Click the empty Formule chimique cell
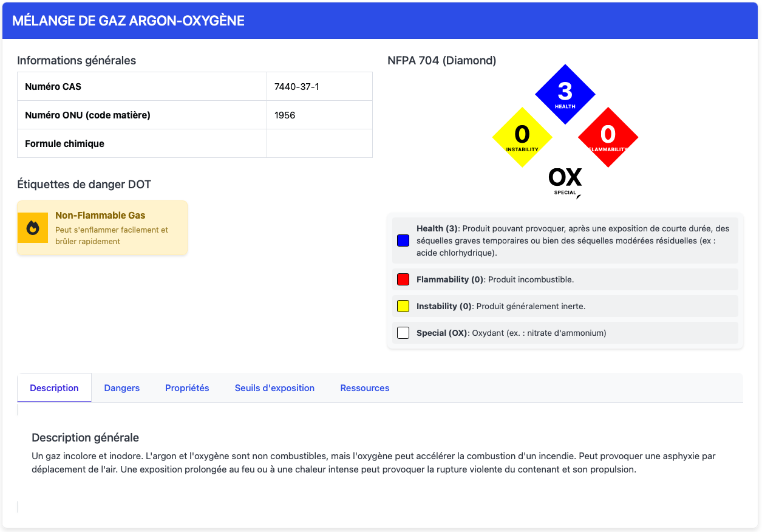 coord(319,144)
